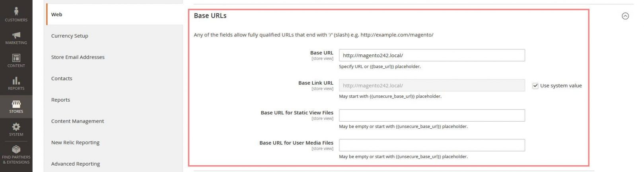This screenshot has width=644, height=172.
Task: Open the System gear icon
Action: (x=16, y=127)
